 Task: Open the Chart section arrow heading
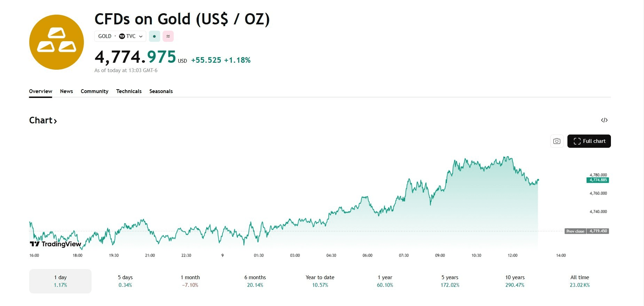coord(43,121)
